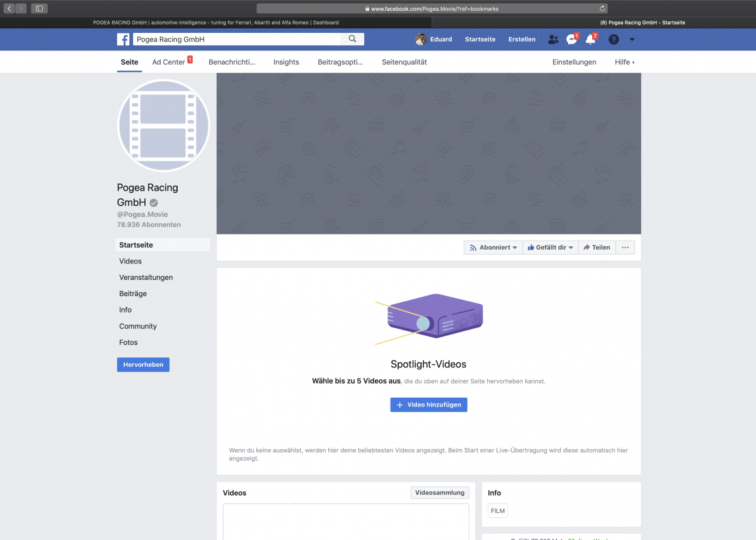
Task: Go forward with Safari's forward arrow
Action: [x=21, y=8]
